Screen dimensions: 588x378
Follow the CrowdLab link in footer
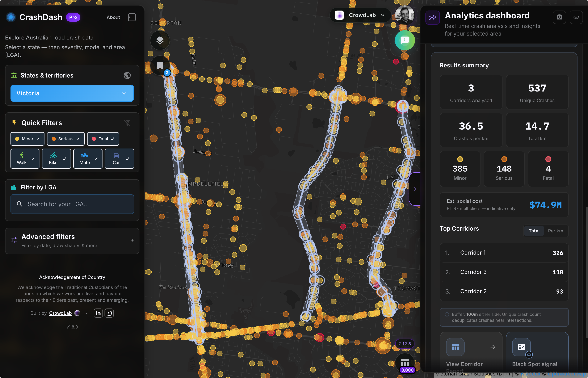(60, 313)
